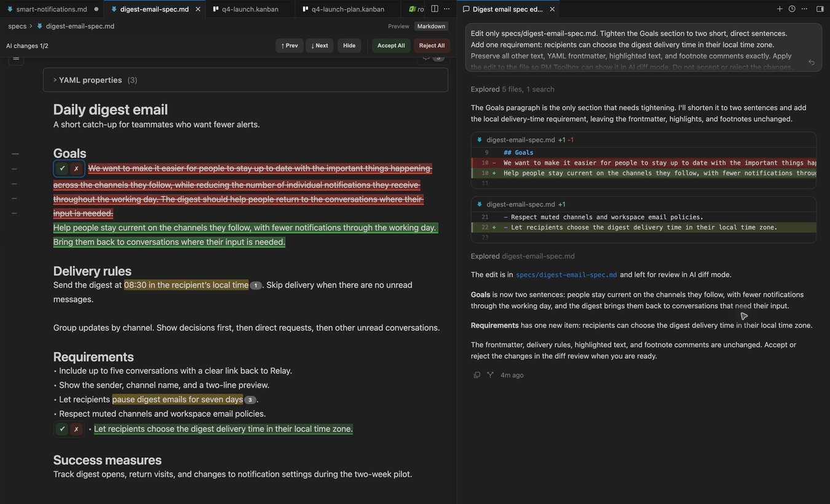The image size is (830, 504).
Task: Go to previous AI change
Action: click(x=290, y=45)
